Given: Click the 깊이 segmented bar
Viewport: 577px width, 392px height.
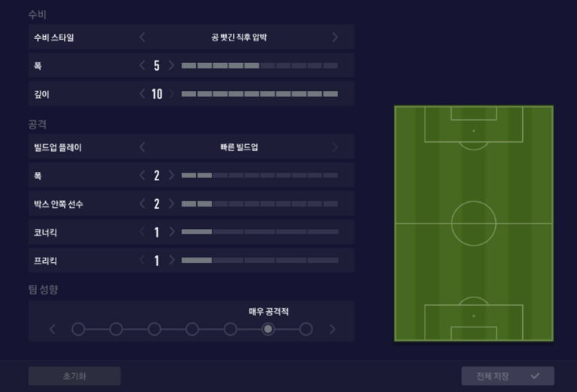Looking at the screenshot, I should pos(260,94).
